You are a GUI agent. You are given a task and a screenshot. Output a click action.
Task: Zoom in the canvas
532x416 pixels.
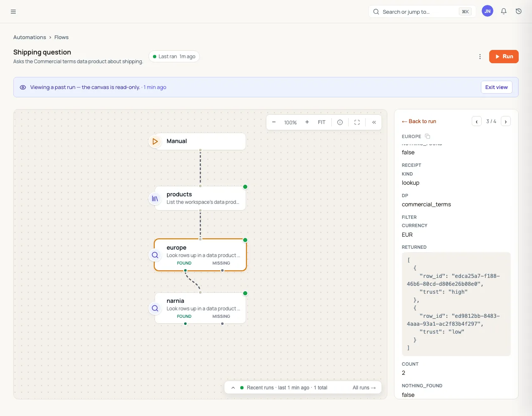click(307, 122)
